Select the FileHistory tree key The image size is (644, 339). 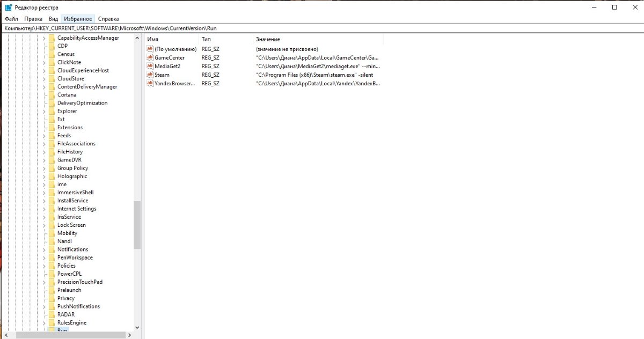(70, 152)
